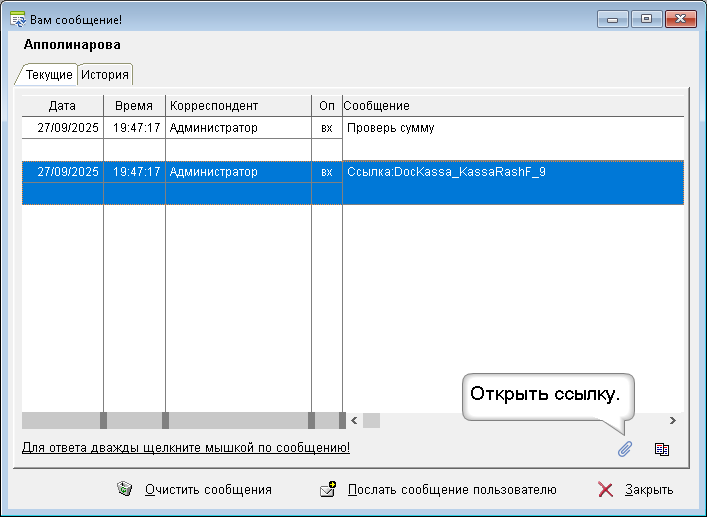Sort by the Дата column header
The width and height of the screenshot is (707, 517).
pos(62,105)
